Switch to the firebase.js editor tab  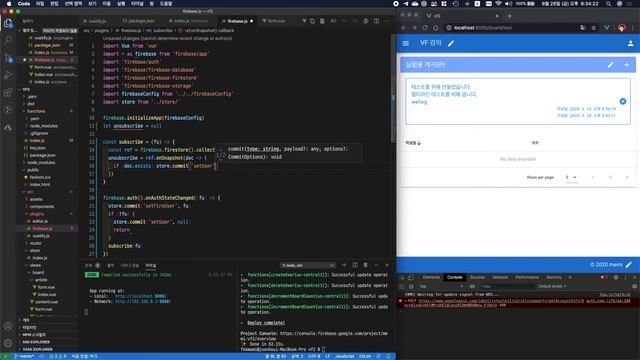click(x=237, y=21)
